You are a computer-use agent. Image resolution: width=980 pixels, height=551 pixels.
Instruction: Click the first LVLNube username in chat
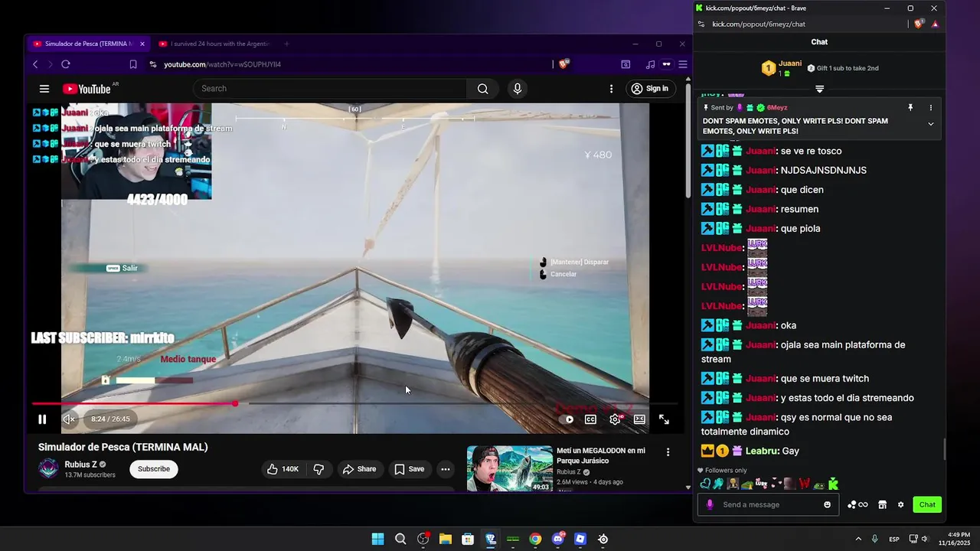point(722,248)
